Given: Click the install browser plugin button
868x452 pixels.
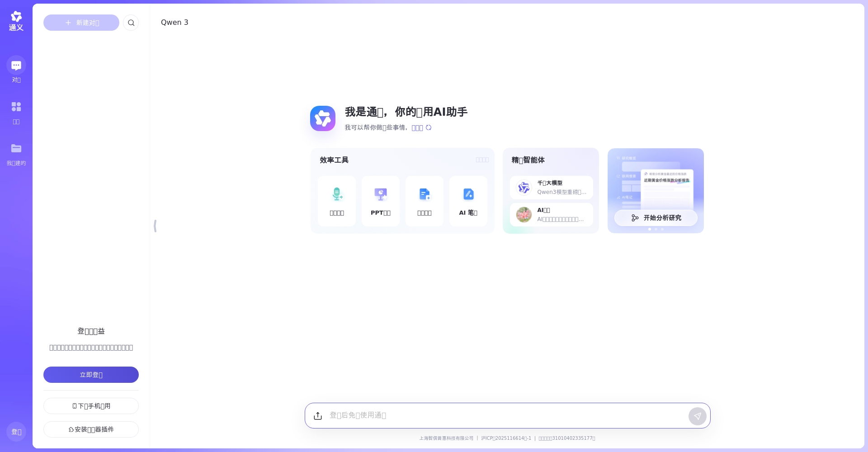Looking at the screenshot, I should point(91,429).
